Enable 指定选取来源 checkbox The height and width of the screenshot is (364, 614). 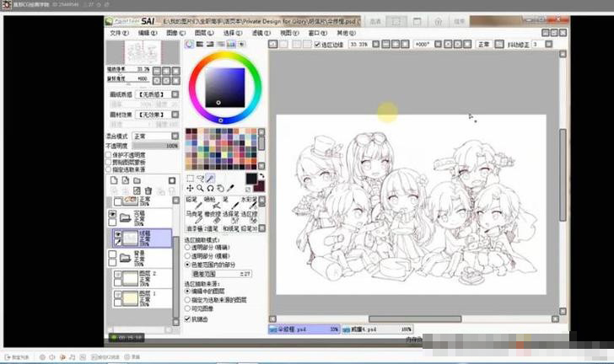click(x=109, y=169)
